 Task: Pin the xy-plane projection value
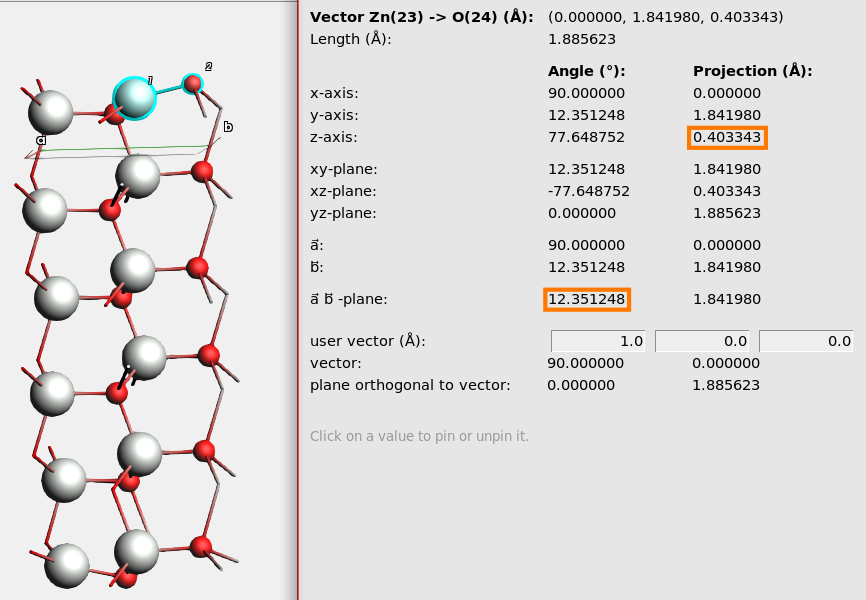click(x=727, y=169)
